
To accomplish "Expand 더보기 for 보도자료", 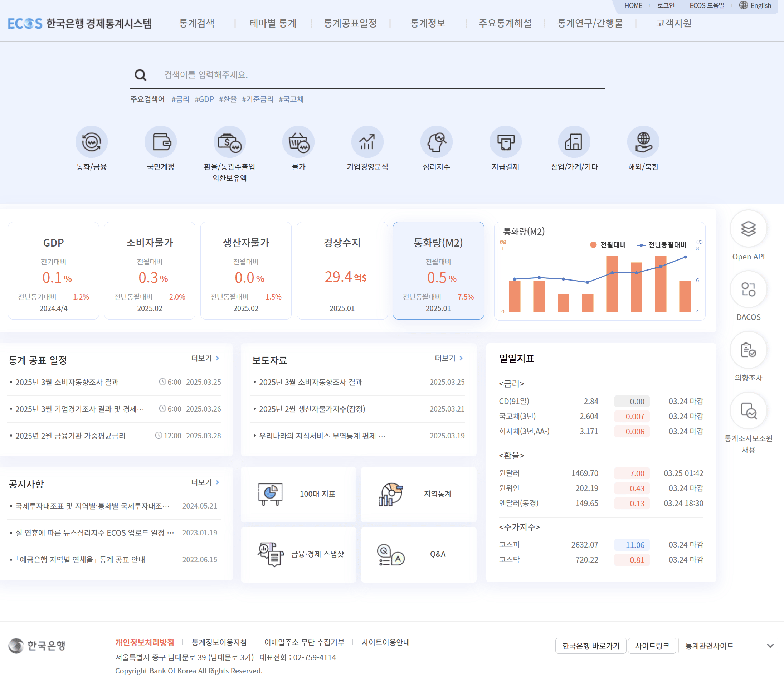I will tap(449, 358).
